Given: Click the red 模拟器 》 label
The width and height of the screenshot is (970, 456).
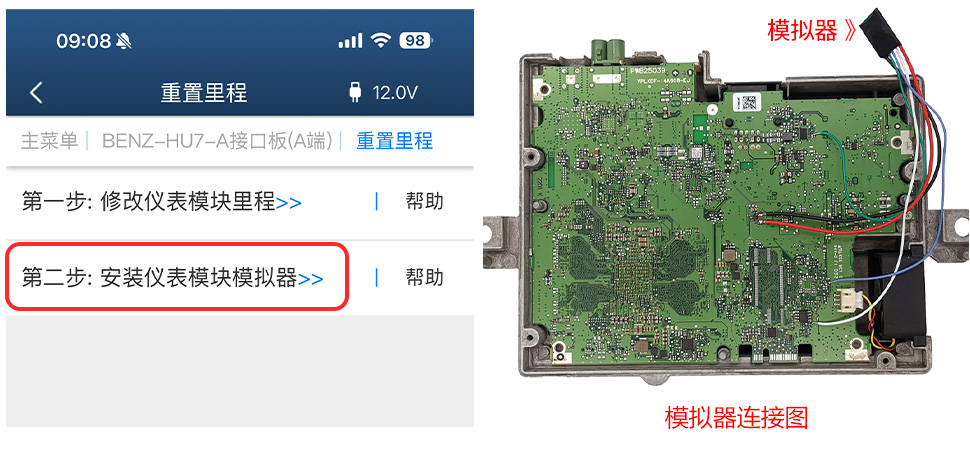Looking at the screenshot, I should click(811, 30).
